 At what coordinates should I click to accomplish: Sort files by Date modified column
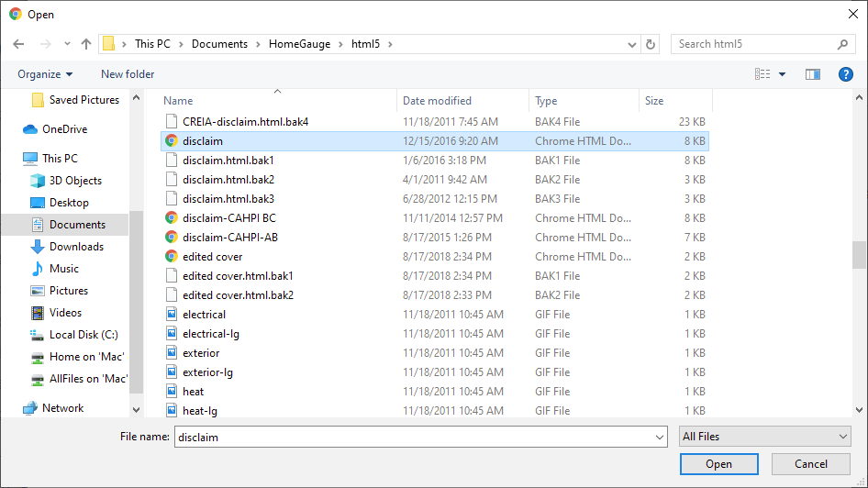pos(437,101)
